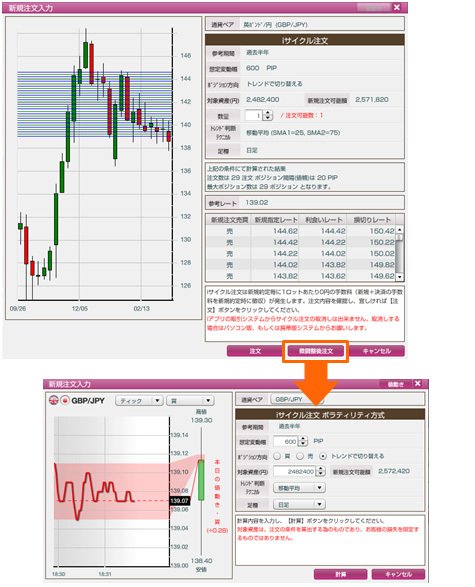Close the lower 新規注文入力 dialog
The image size is (475, 587).
click(x=418, y=383)
